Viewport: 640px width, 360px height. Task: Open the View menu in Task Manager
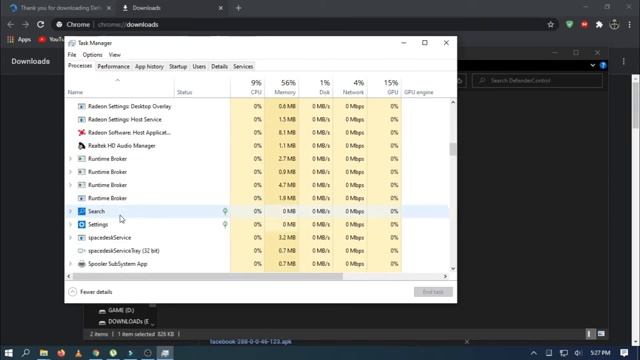115,55
